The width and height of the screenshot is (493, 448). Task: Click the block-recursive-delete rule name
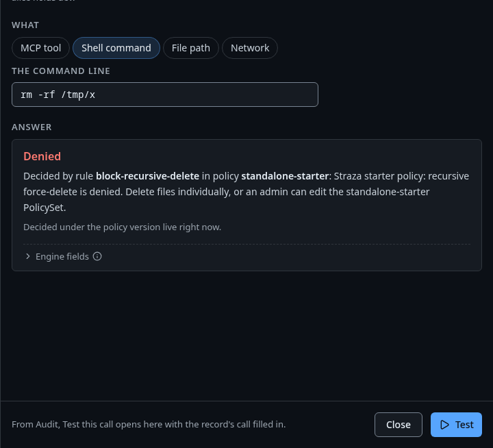(x=147, y=176)
